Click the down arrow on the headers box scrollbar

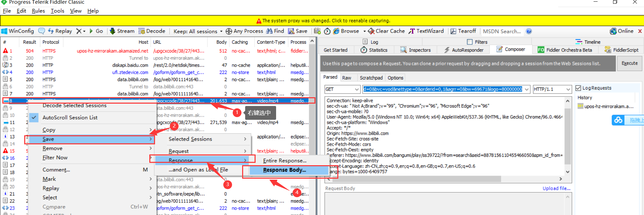[x=568, y=172]
